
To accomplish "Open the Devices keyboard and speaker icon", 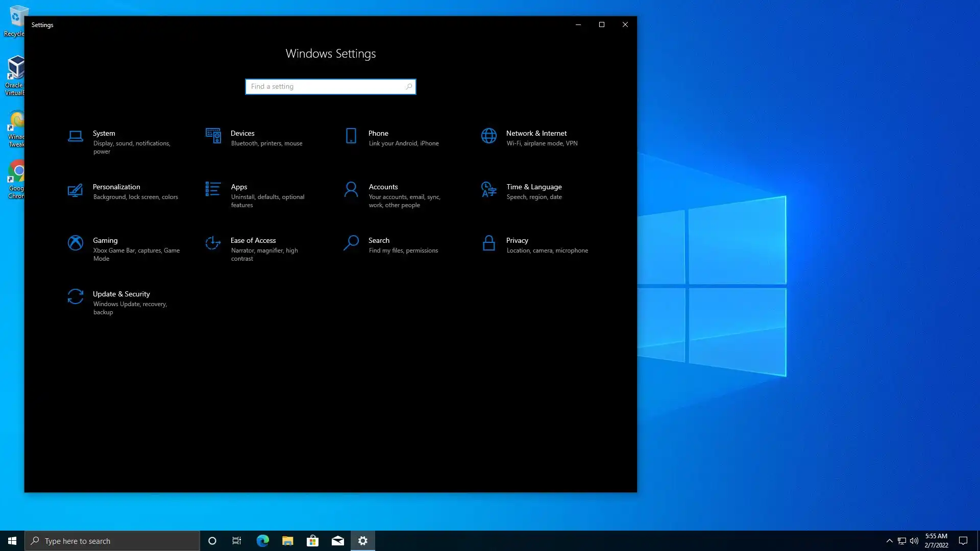I will coord(213,136).
